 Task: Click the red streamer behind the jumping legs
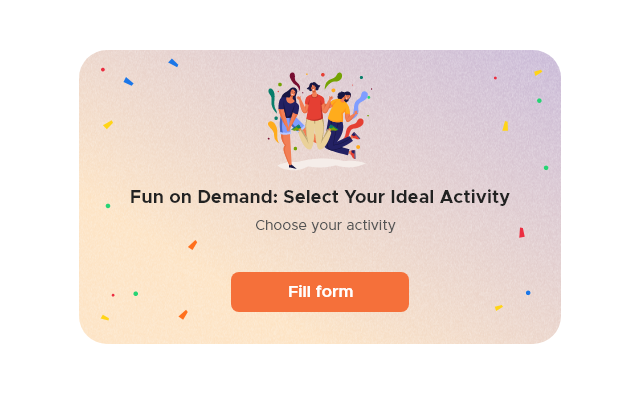coord(354,127)
